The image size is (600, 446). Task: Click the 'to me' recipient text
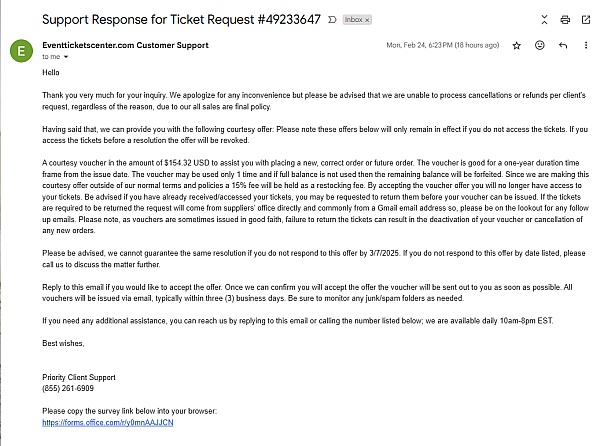(x=51, y=57)
